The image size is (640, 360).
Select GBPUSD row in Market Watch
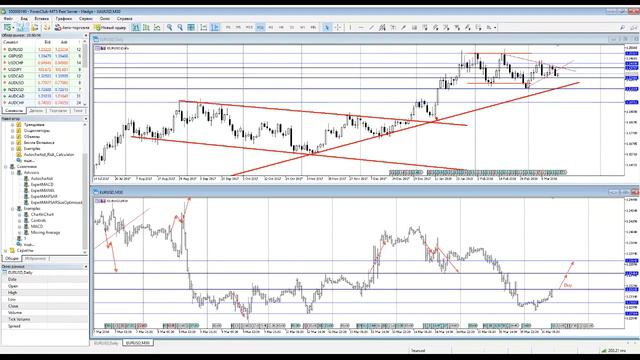click(42, 56)
